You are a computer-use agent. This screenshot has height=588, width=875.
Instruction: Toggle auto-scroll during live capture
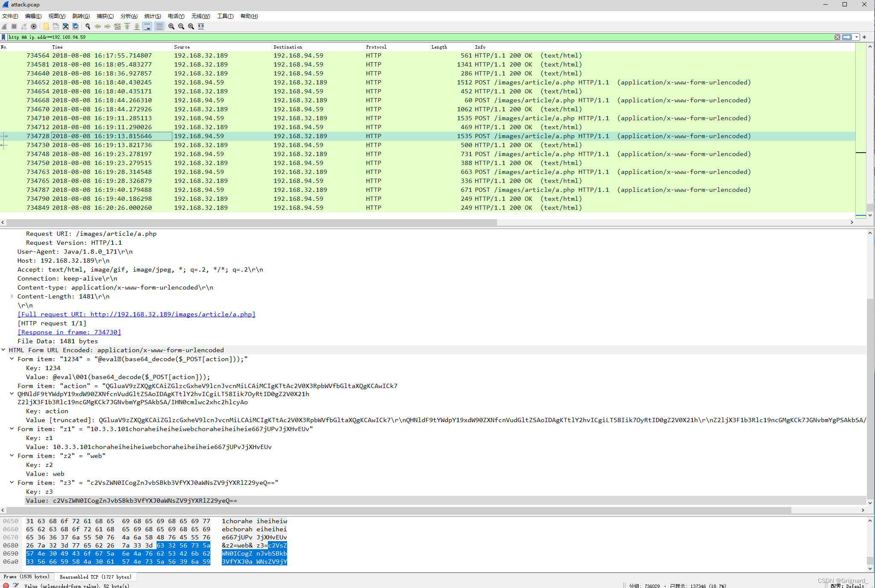pyautogui.click(x=147, y=26)
